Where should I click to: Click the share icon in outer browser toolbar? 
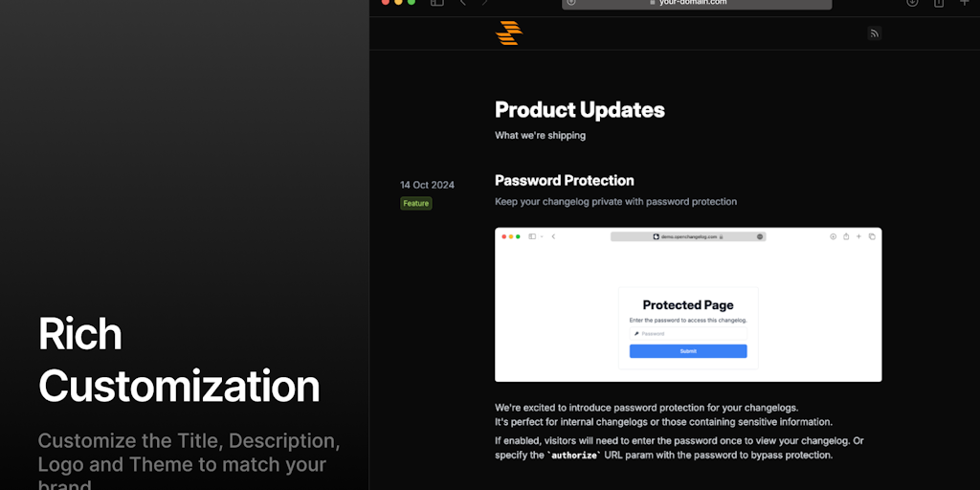tap(939, 3)
